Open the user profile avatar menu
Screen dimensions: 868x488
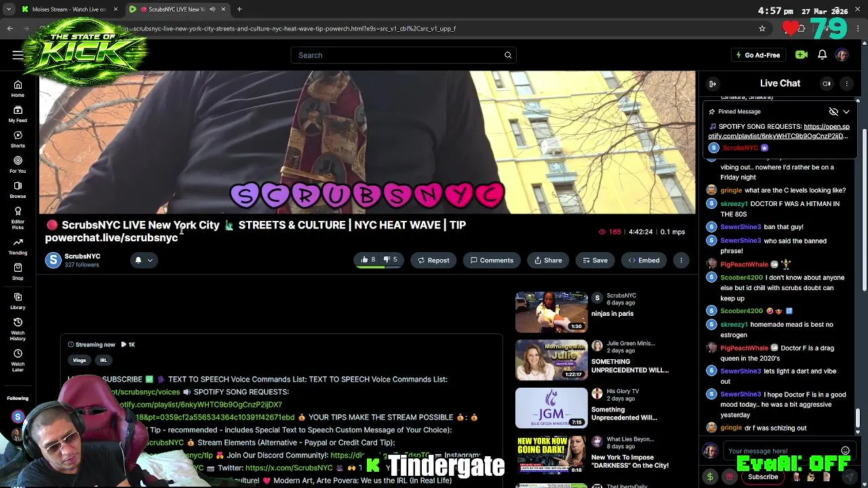pyautogui.click(x=842, y=55)
